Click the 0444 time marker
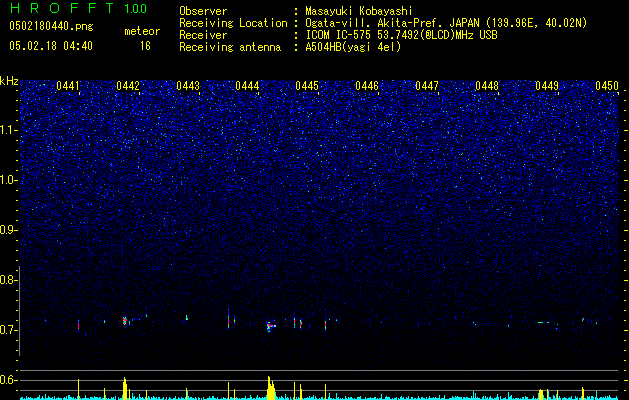This screenshot has width=629, height=400. [x=247, y=85]
